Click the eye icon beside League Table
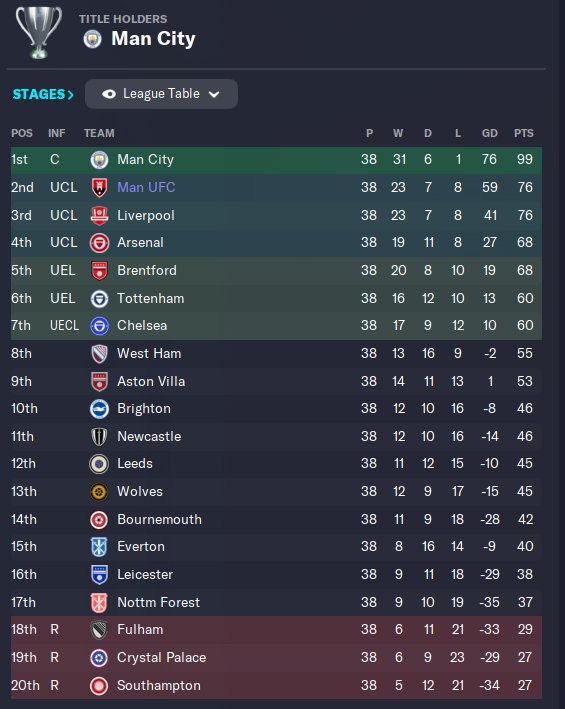This screenshot has width=565, height=709. 109,94
